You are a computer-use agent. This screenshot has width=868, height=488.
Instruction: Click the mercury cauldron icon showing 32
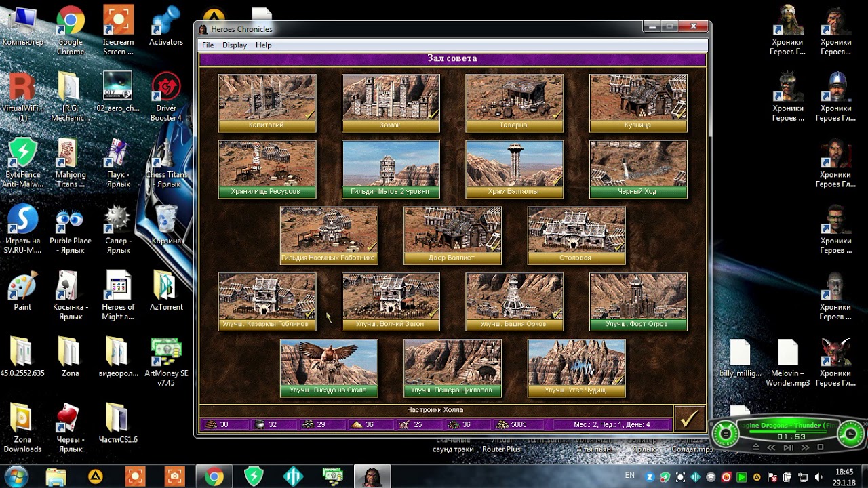point(260,424)
